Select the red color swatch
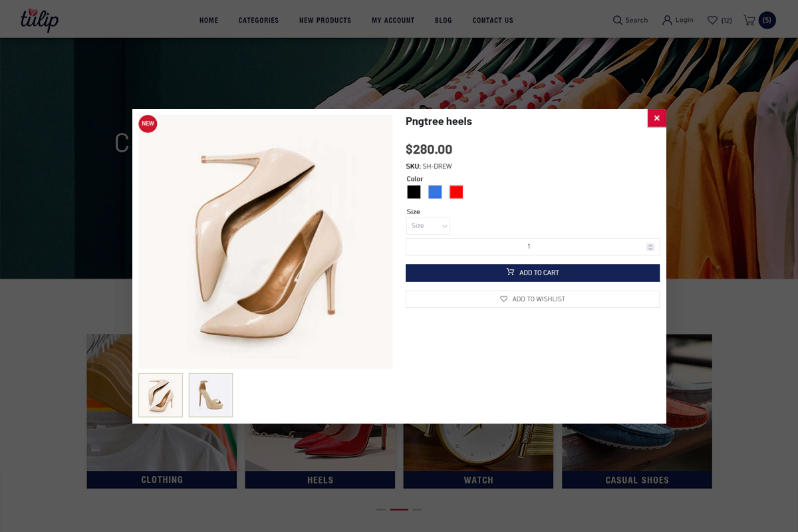This screenshot has width=798, height=532. 456,192
